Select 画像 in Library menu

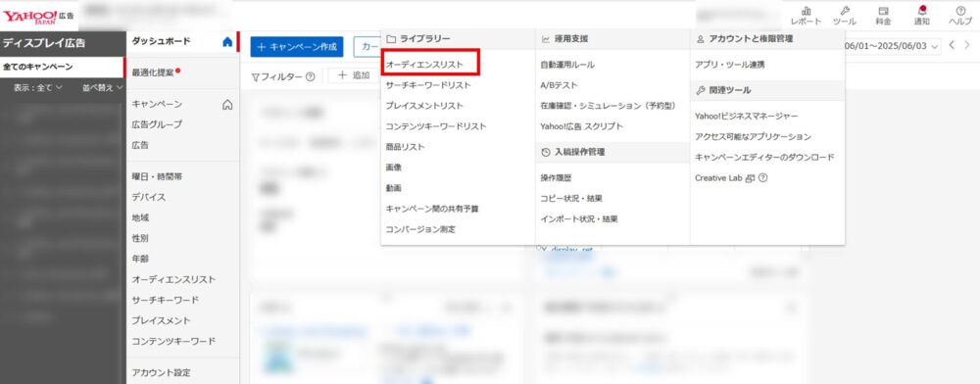[x=394, y=168]
